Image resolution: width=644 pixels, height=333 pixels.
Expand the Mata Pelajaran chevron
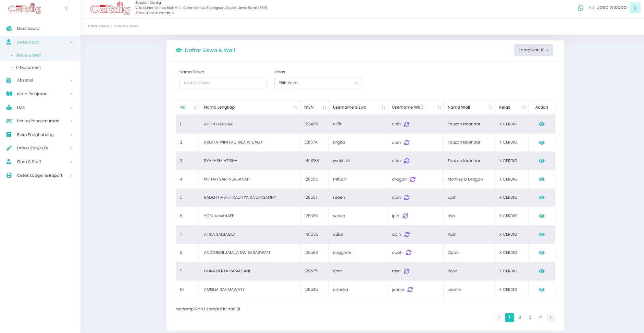coord(71,94)
